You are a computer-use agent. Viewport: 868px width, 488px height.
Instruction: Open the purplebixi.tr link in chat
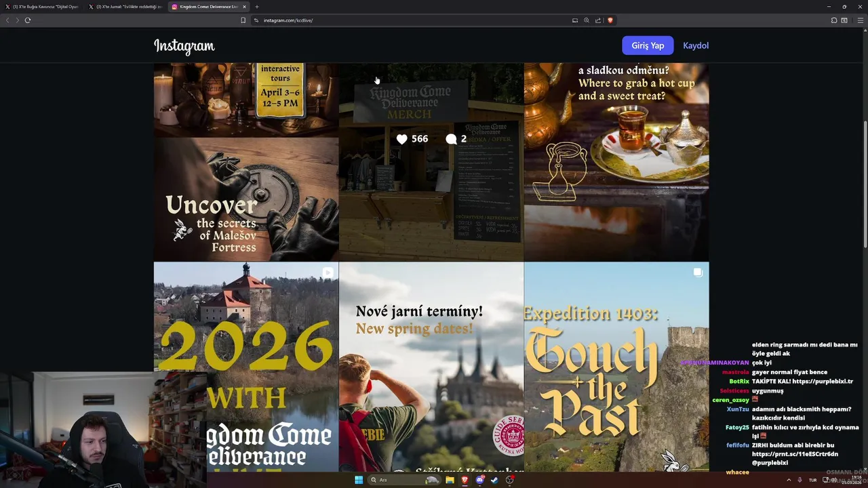[821, 382]
